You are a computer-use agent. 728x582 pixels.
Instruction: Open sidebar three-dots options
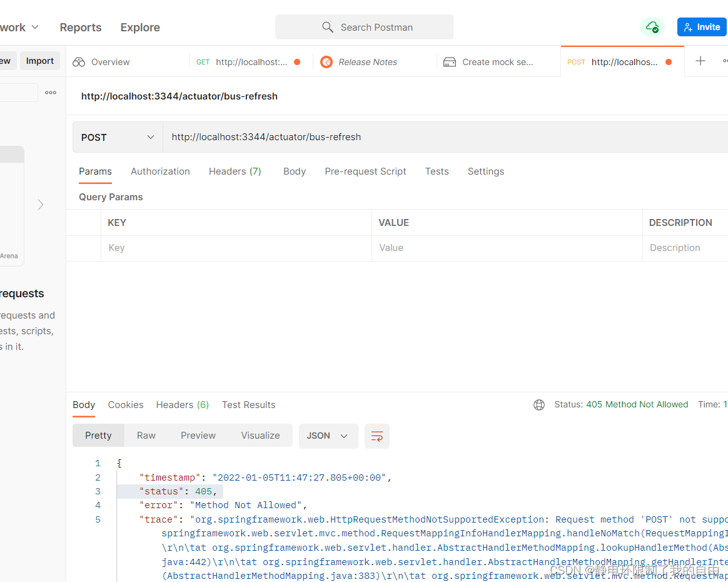(x=51, y=93)
